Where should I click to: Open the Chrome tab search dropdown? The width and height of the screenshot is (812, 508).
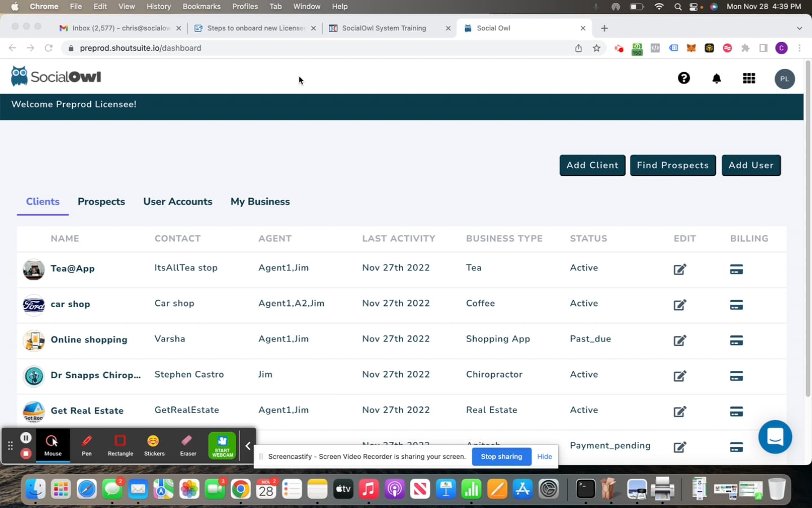point(799,28)
